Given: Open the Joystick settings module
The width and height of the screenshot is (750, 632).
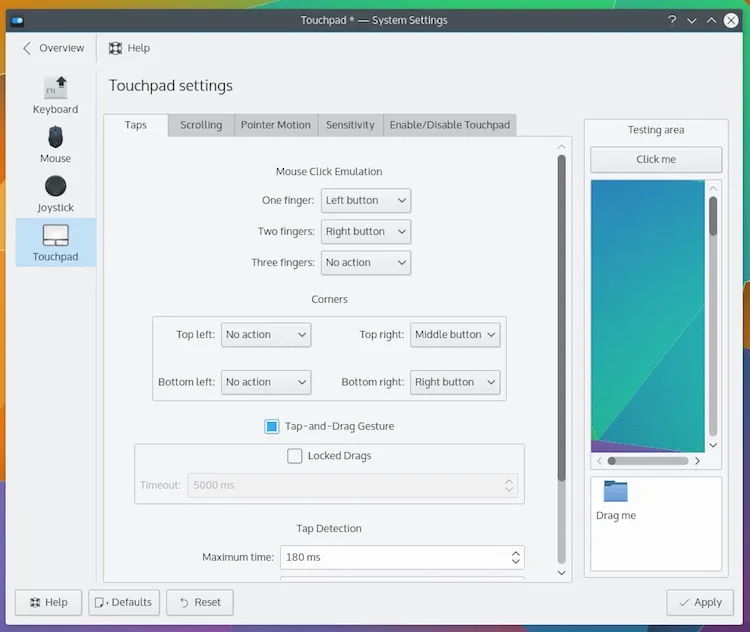Looking at the screenshot, I should click(x=55, y=188).
